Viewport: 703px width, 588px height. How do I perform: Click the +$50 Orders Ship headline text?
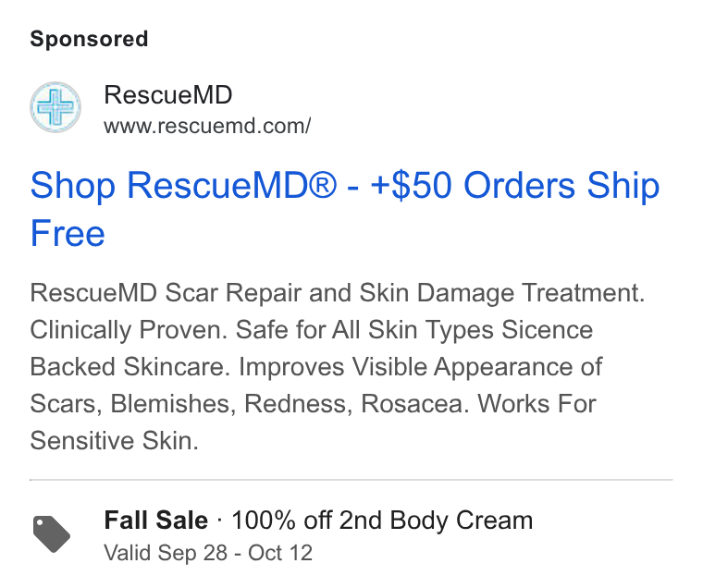click(515, 185)
